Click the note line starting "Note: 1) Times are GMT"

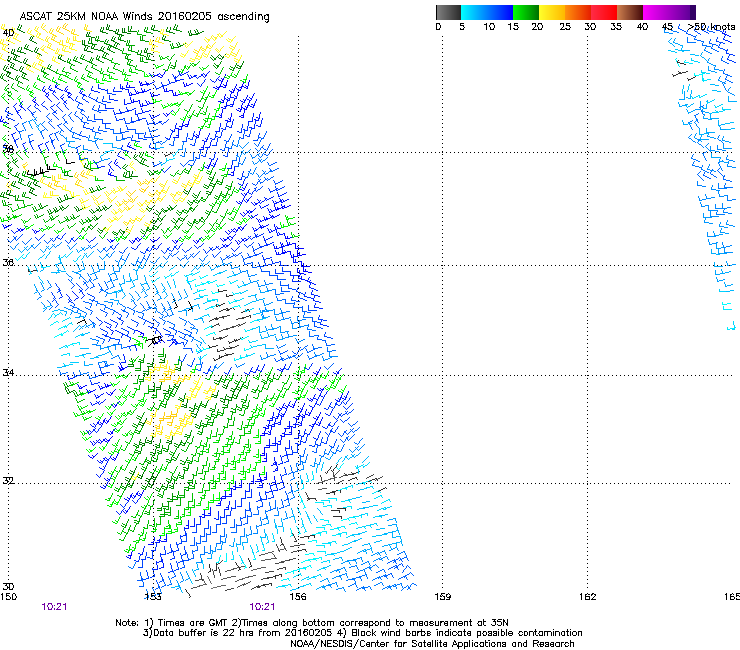tap(312, 623)
